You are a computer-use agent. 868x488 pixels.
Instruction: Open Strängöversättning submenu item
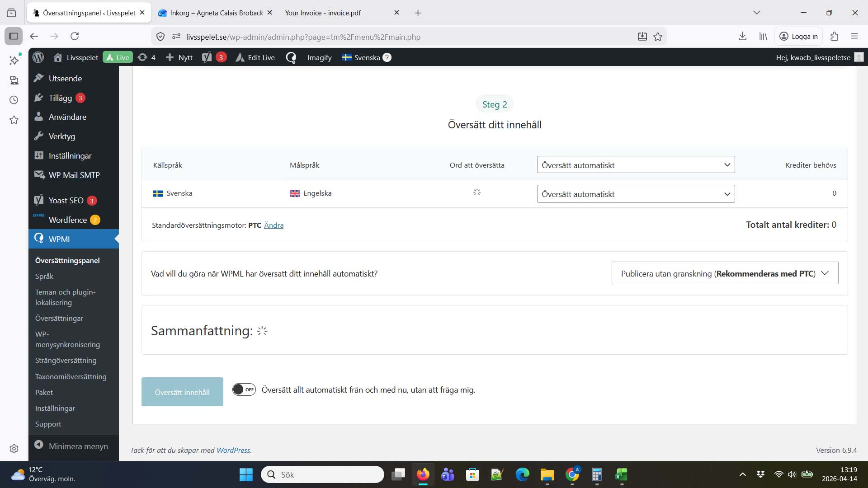coord(66,360)
